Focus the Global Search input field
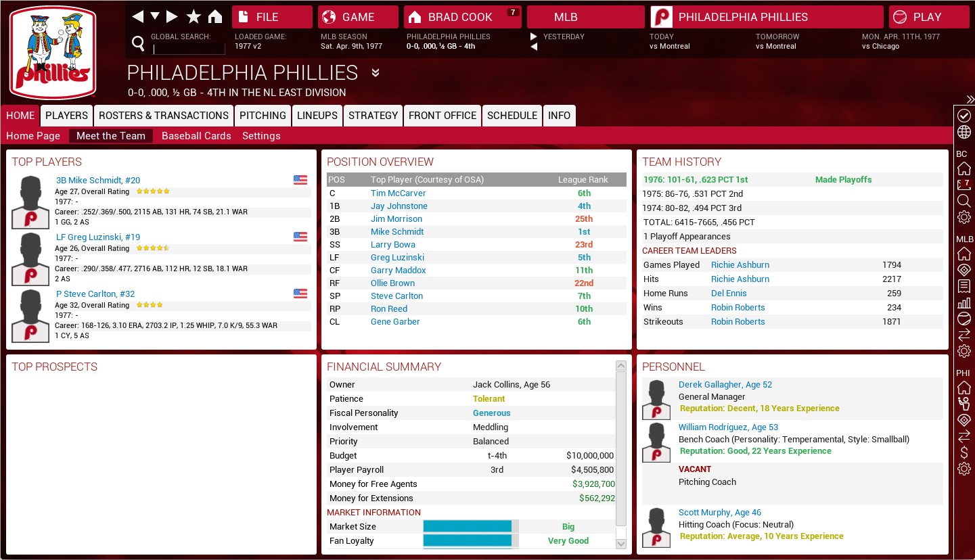The height and width of the screenshot is (560, 975). click(189, 49)
